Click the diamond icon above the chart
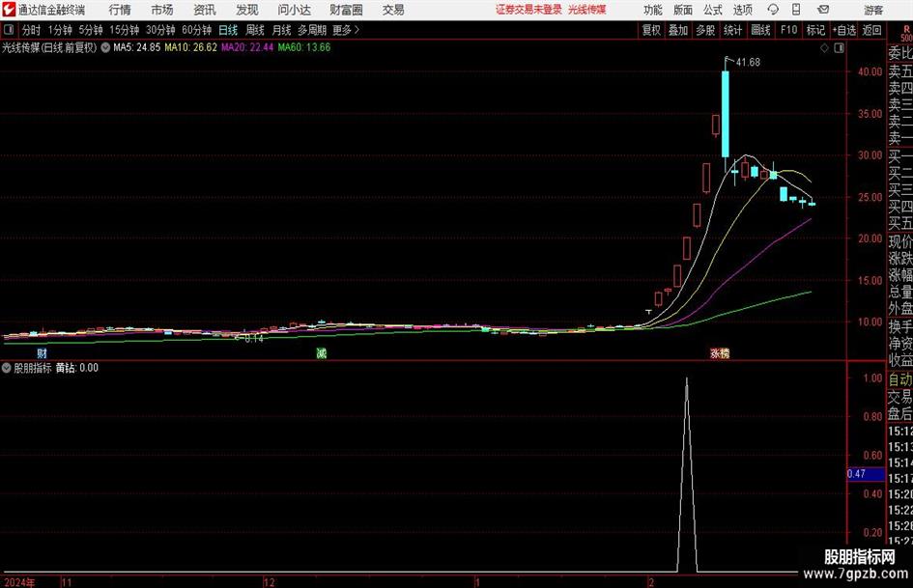913x588 pixels. (824, 48)
